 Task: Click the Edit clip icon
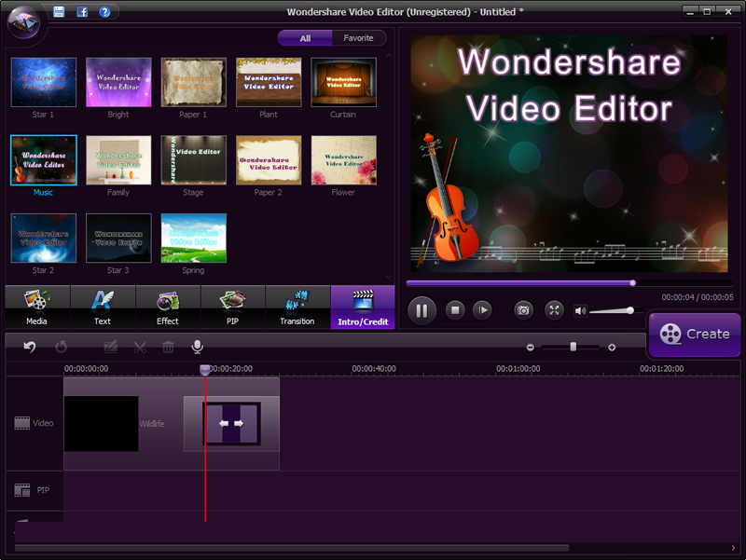(x=111, y=347)
